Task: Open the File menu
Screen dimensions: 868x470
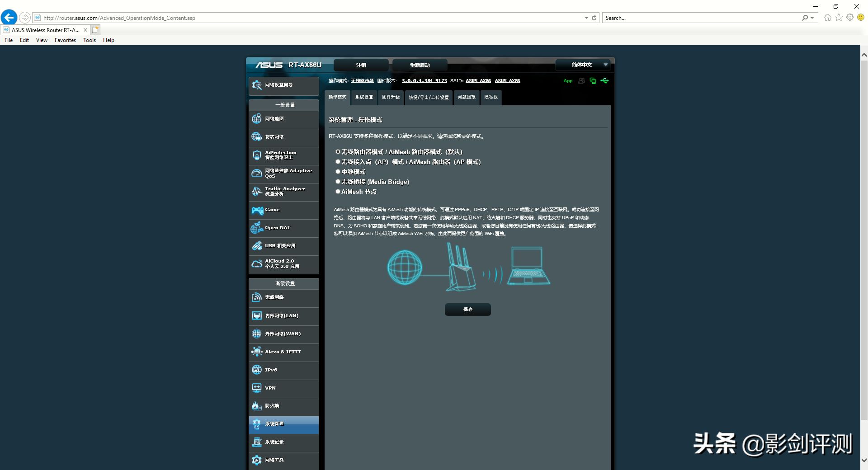Action: pyautogui.click(x=9, y=40)
